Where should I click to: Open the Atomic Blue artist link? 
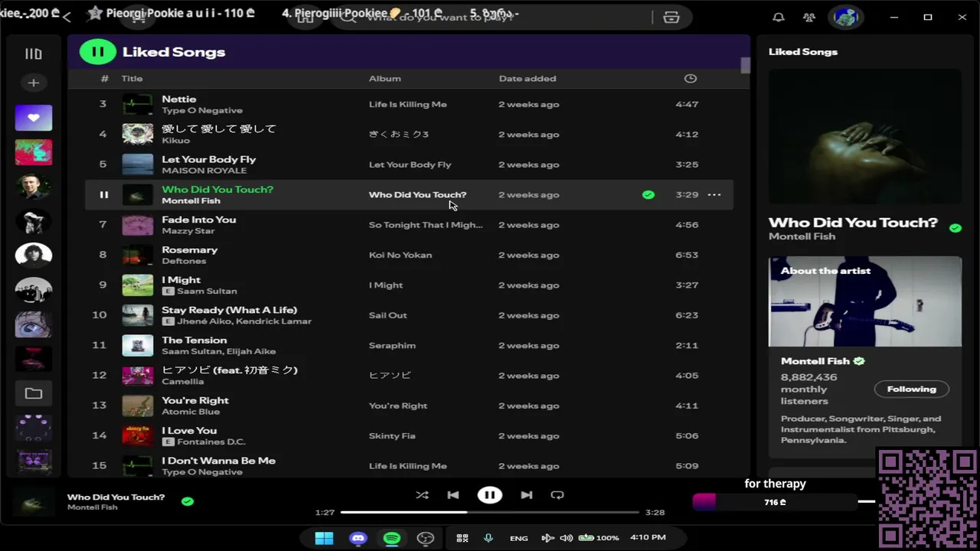(191, 412)
